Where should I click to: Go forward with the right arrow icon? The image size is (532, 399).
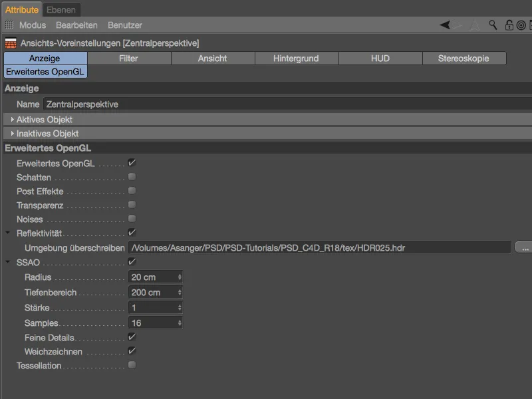pyautogui.click(x=458, y=25)
